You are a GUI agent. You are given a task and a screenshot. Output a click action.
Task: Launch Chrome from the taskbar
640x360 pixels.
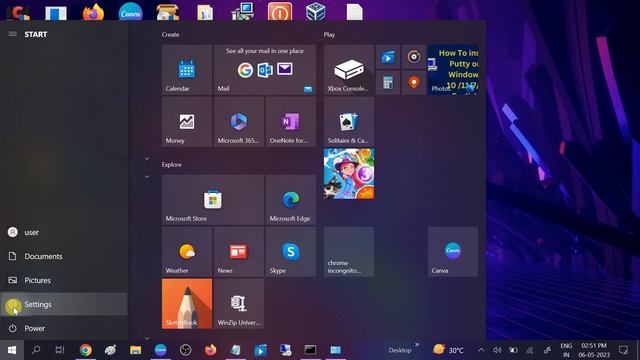(85, 350)
